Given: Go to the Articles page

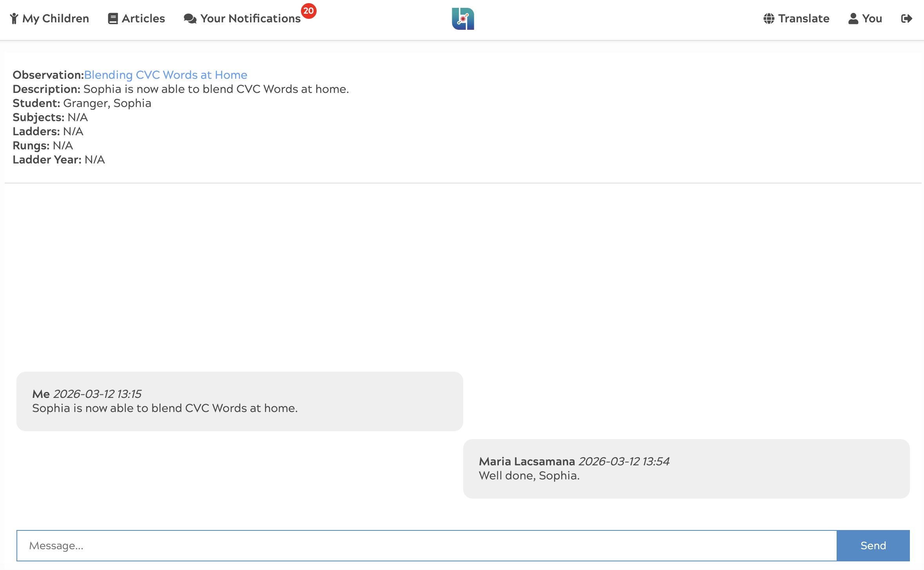Looking at the screenshot, I should 143,18.
